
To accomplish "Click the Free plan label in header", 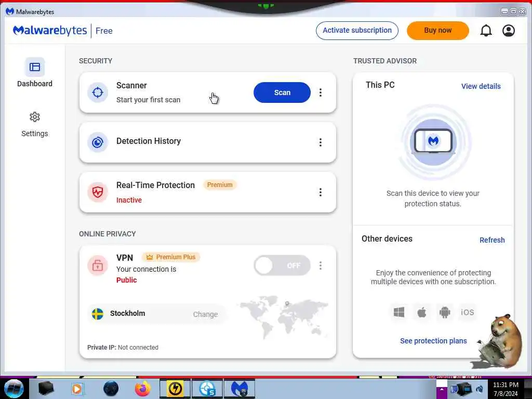I will point(104,31).
